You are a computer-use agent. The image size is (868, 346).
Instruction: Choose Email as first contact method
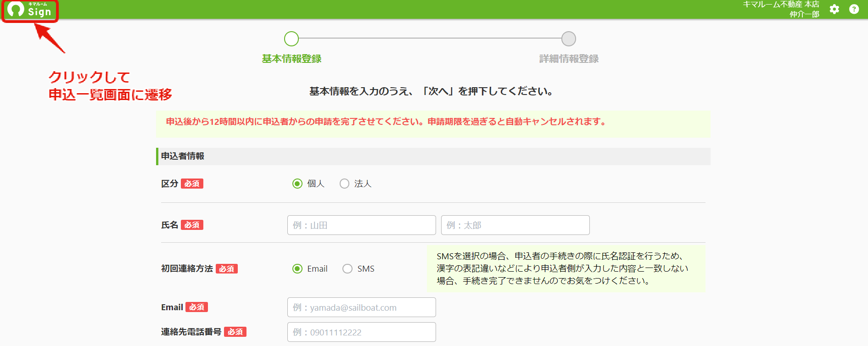(297, 268)
